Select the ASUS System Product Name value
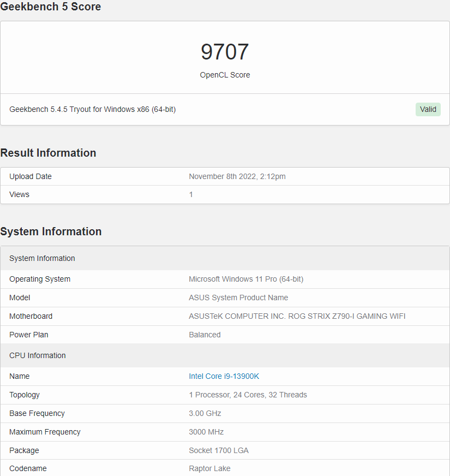 coord(238,297)
